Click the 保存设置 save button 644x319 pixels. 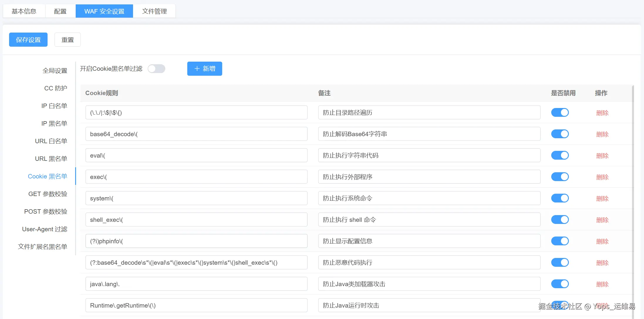(x=28, y=40)
